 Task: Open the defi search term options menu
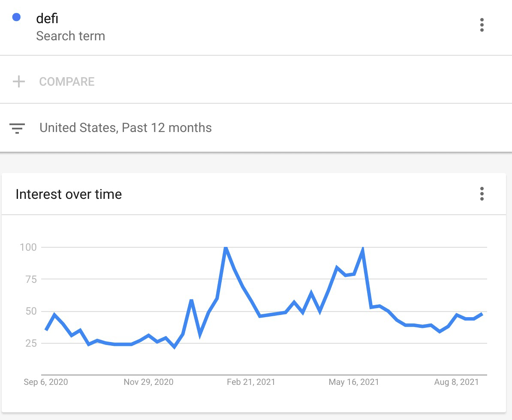point(482,25)
